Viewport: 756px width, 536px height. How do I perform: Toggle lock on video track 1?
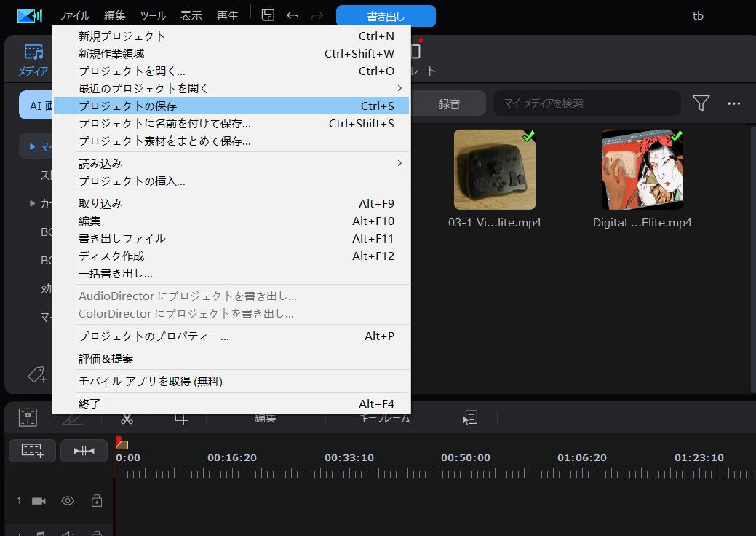[96, 501]
